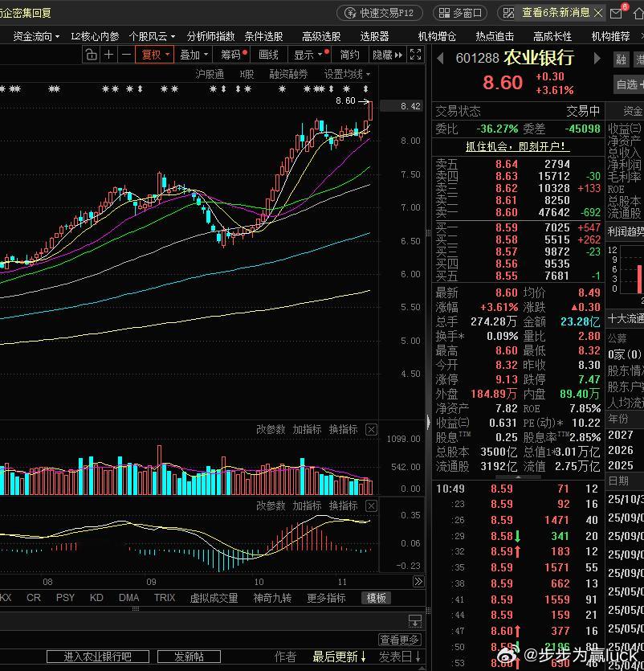This screenshot has height=671, width=644.
Task: Dismiss the new messages banner
Action: coord(598,14)
